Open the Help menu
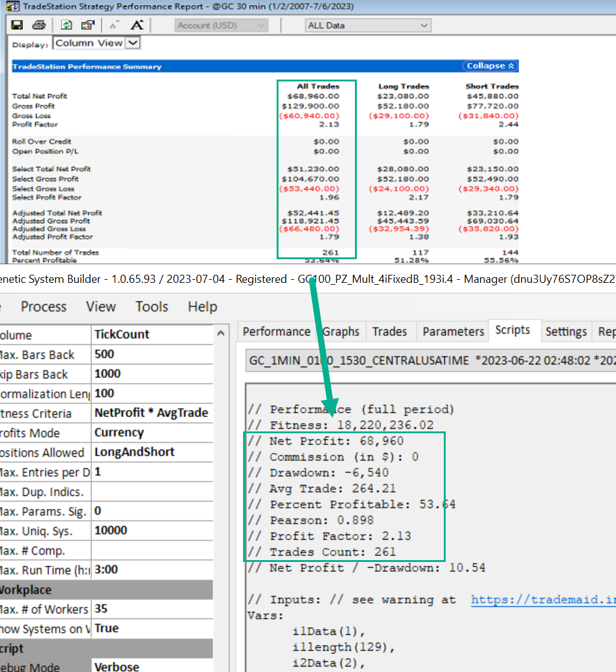Viewport: 616px width, 672px height. pos(202,306)
